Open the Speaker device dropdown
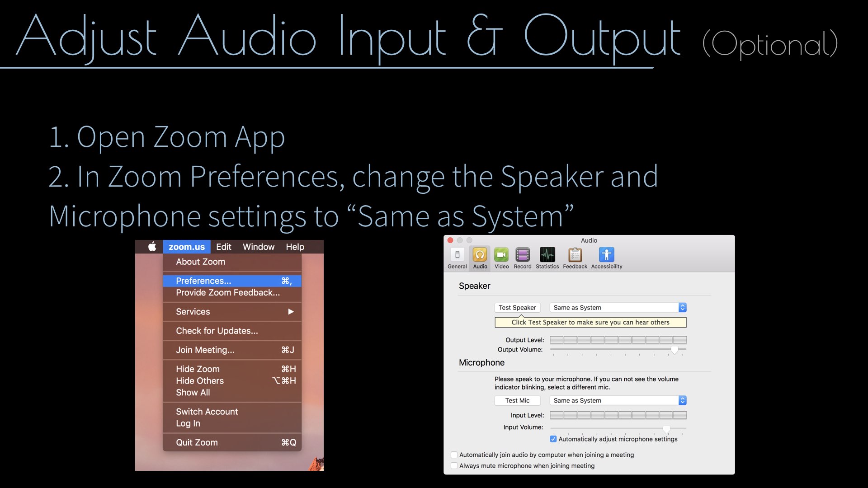 (x=618, y=308)
